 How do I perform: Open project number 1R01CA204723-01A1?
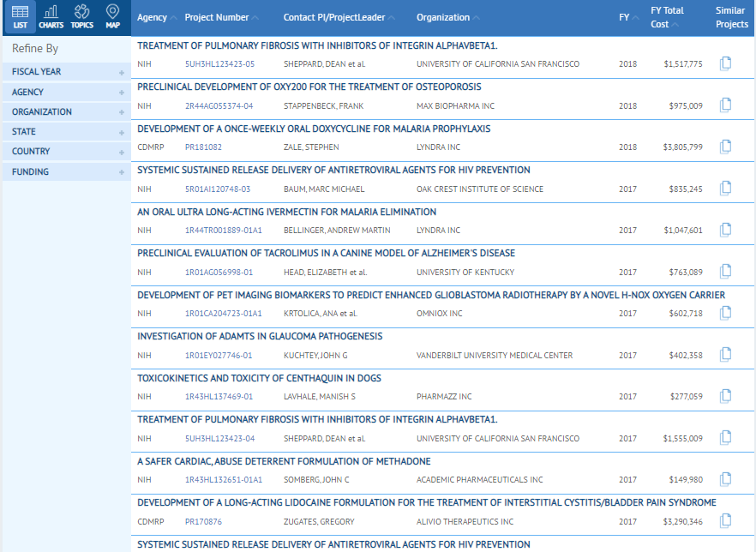(x=224, y=314)
